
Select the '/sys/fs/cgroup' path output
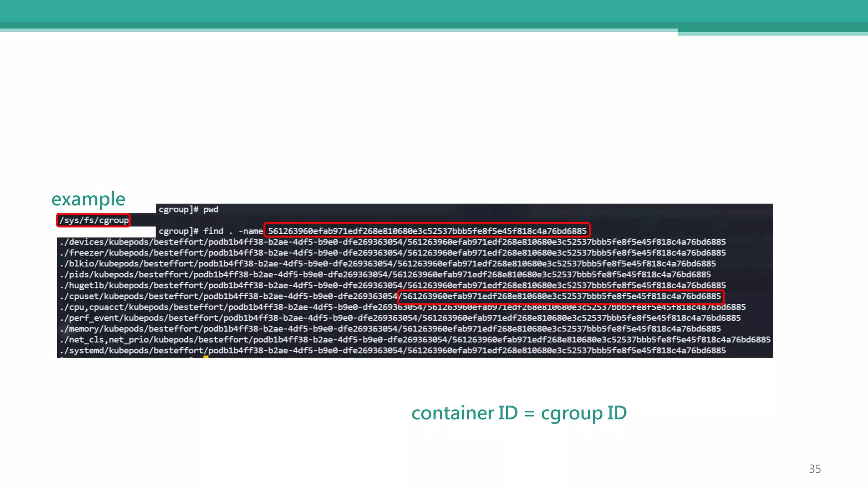(x=94, y=220)
